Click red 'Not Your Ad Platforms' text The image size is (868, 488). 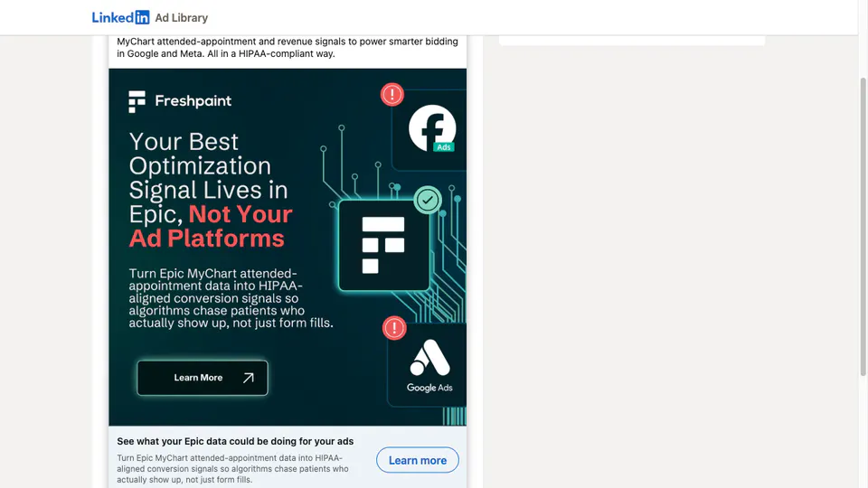click(212, 226)
